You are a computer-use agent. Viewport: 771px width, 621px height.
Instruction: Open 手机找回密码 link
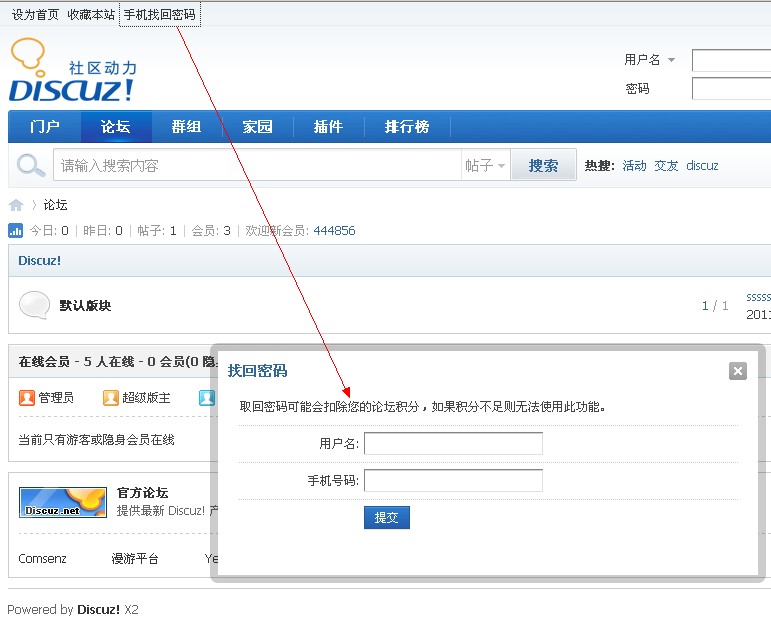(160, 15)
